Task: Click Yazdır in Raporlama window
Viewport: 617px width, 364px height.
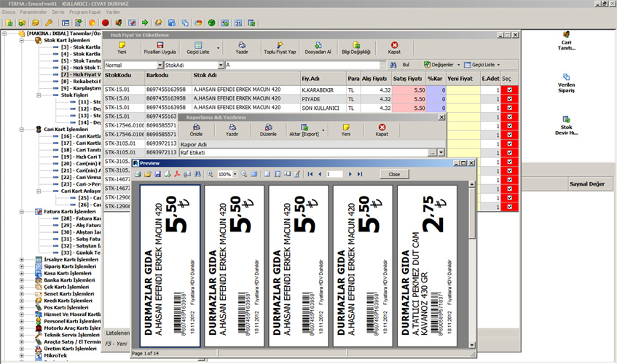Action: (x=232, y=130)
